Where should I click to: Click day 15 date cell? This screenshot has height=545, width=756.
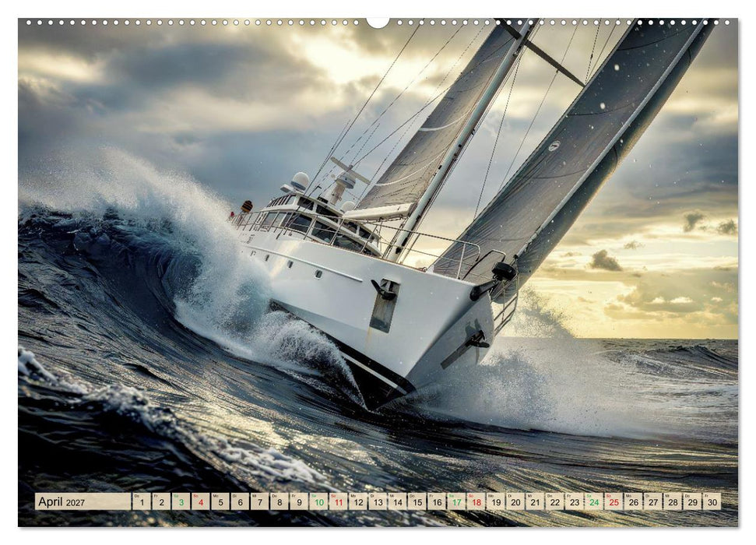417,501
